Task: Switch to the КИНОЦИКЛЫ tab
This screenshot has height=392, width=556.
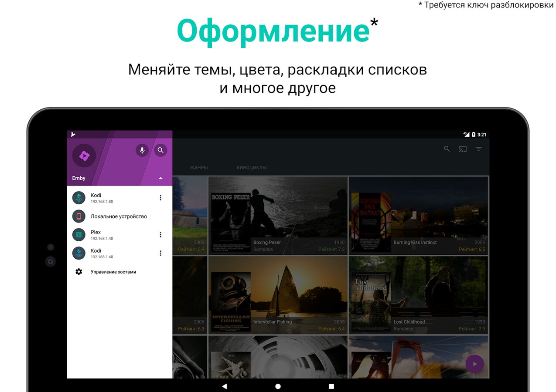Action: point(251,168)
